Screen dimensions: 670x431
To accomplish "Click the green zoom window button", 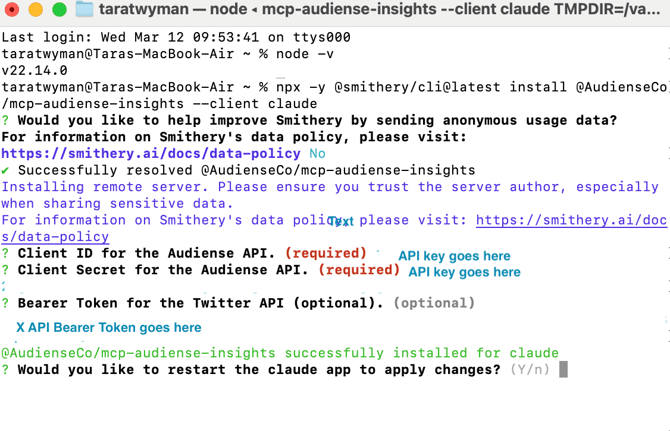I will click(x=59, y=9).
